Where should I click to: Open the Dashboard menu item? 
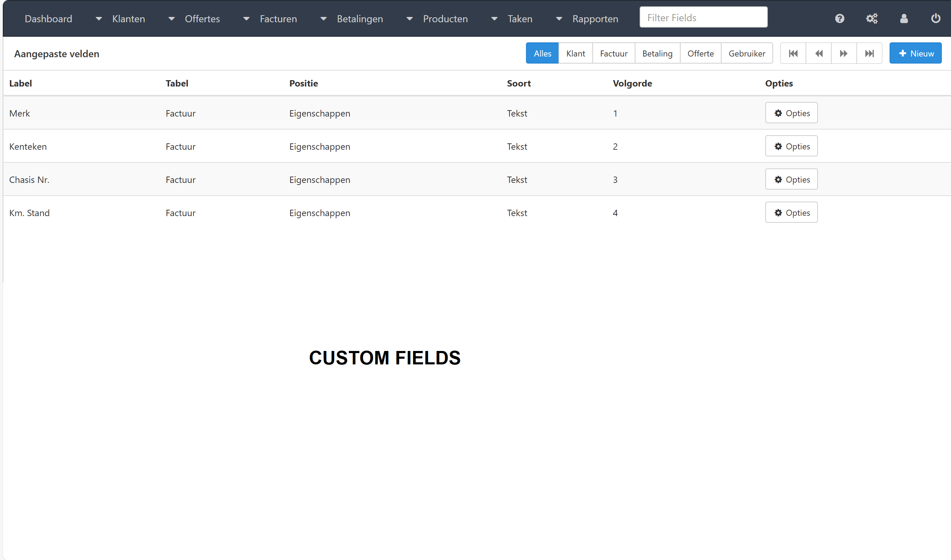tap(48, 19)
